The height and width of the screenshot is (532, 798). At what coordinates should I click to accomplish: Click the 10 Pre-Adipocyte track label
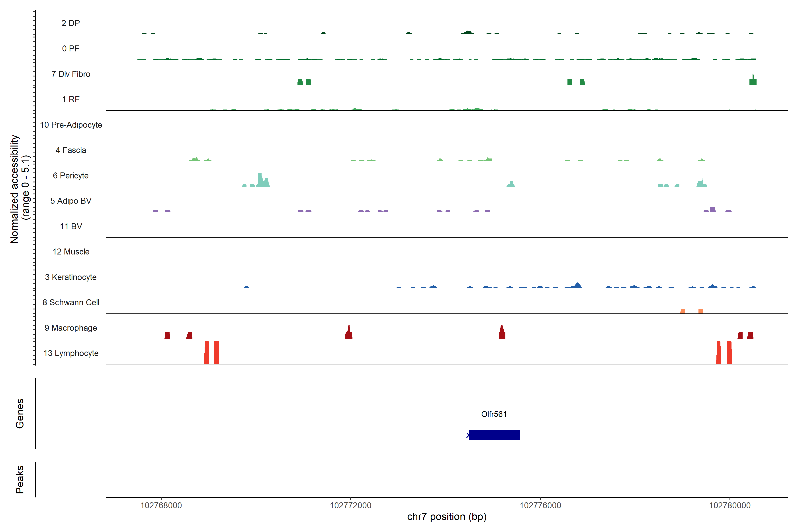coord(70,125)
